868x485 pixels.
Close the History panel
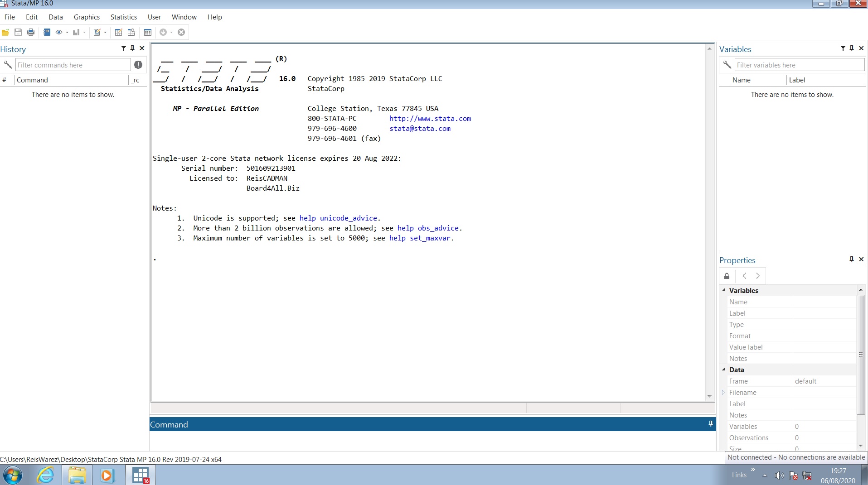click(142, 48)
